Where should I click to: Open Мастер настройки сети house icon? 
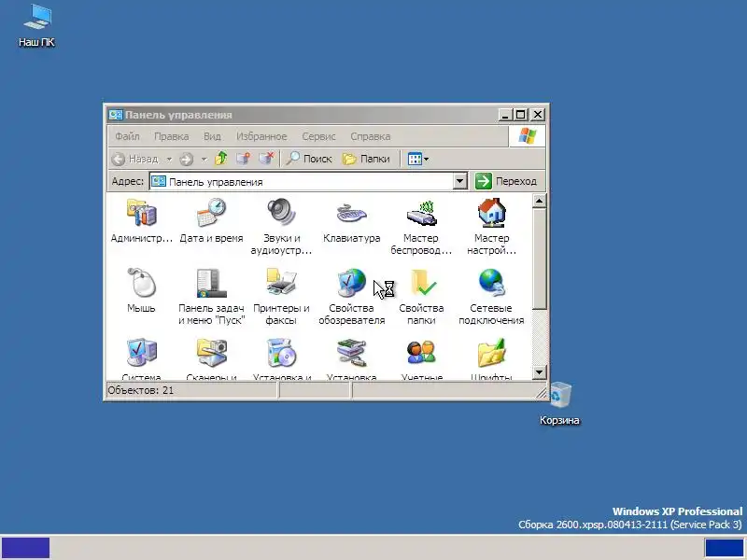click(492, 214)
